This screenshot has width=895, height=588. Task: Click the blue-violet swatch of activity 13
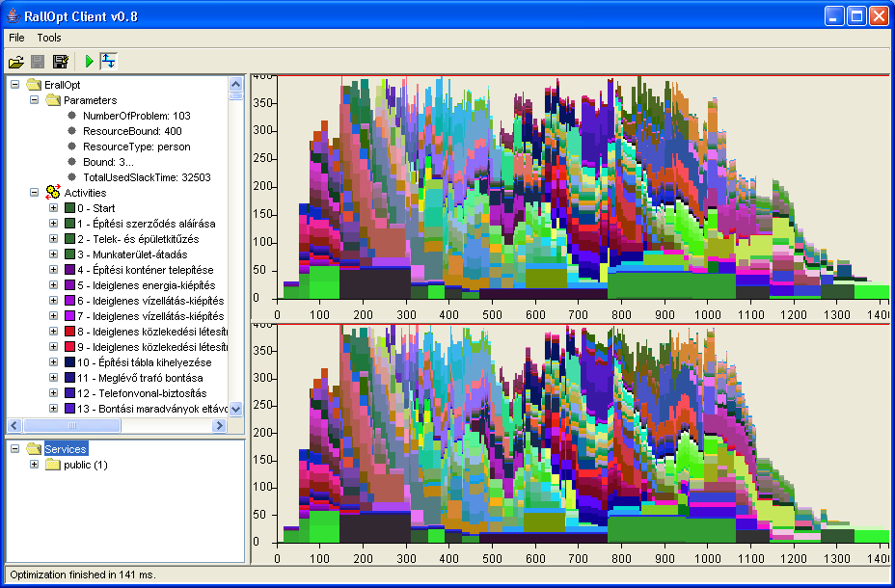click(x=70, y=409)
